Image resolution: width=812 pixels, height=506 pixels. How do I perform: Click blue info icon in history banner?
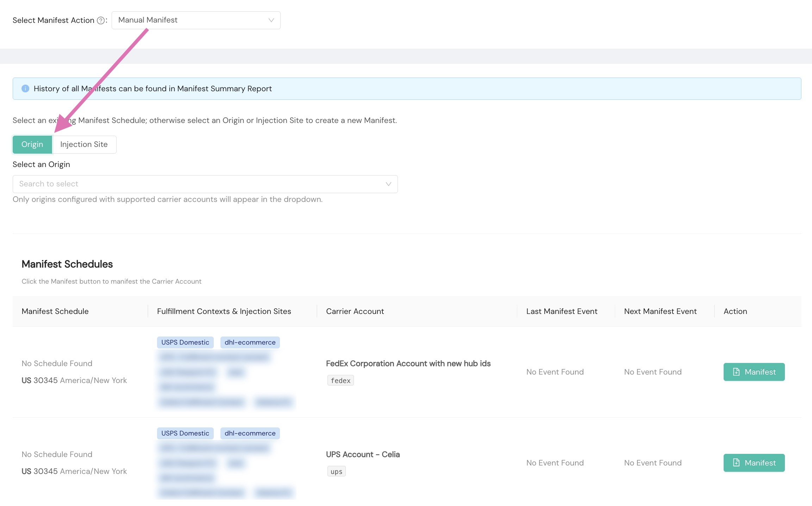[x=25, y=88]
